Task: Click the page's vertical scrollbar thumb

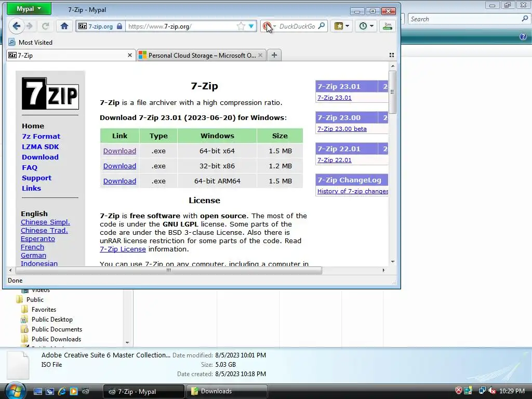Action: 393,92
